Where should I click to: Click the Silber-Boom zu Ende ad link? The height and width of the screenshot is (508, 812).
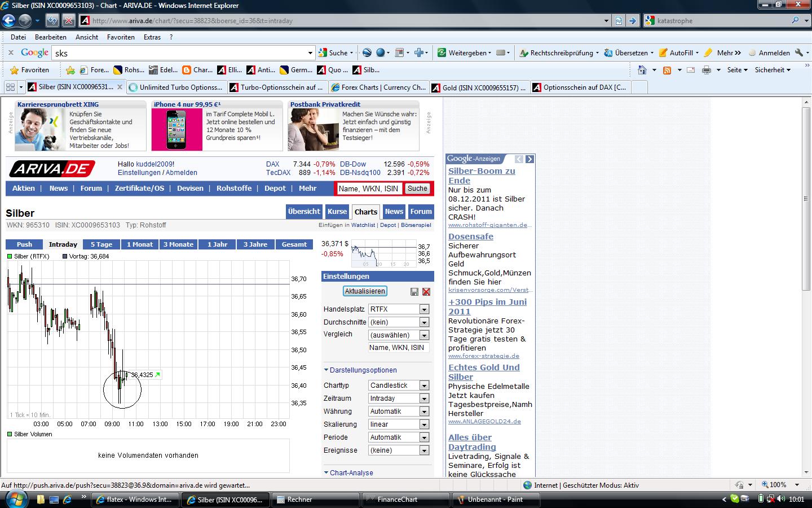(x=482, y=176)
